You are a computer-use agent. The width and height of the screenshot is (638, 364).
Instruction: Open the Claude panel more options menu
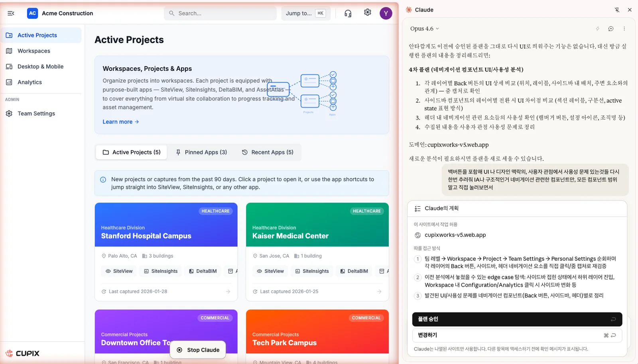(624, 29)
